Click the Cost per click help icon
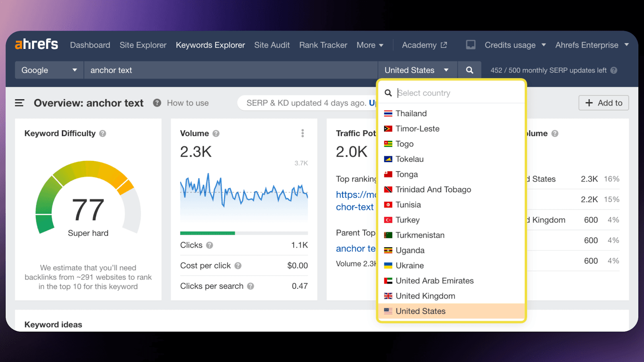The width and height of the screenshot is (644, 362). 238,265
